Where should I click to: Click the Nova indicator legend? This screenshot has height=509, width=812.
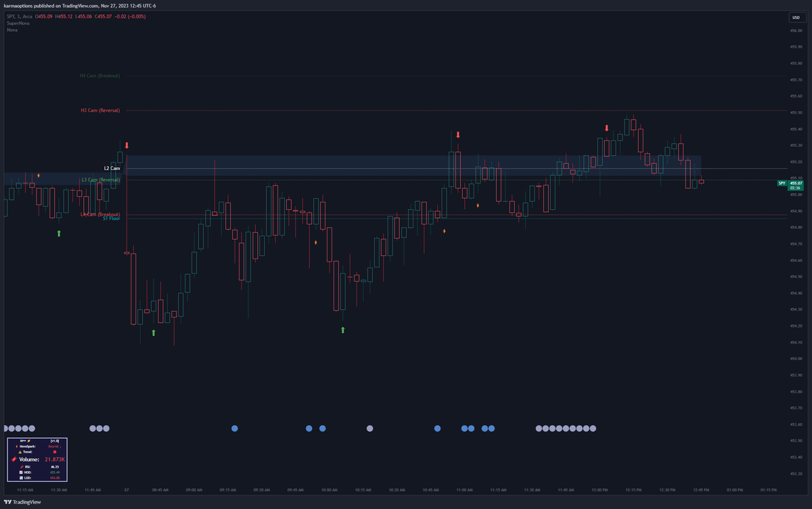coord(12,30)
